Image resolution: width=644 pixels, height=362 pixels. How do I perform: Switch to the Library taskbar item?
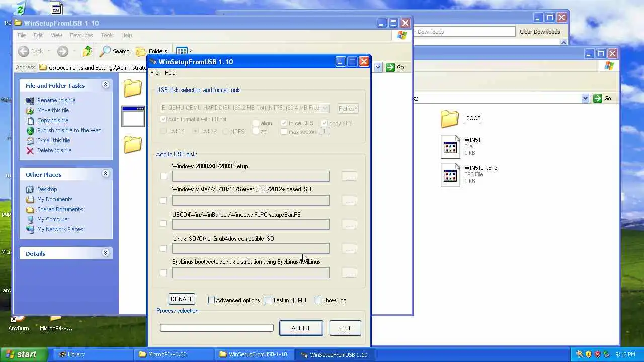pos(93,354)
